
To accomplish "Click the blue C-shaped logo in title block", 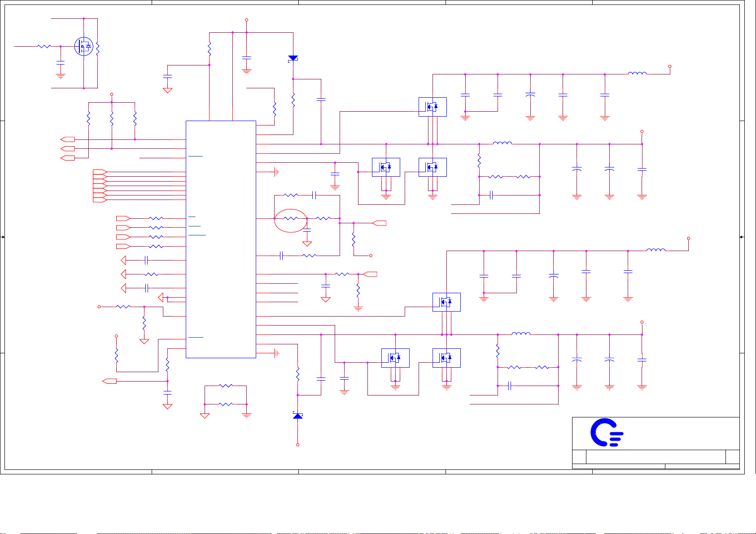I will (607, 433).
